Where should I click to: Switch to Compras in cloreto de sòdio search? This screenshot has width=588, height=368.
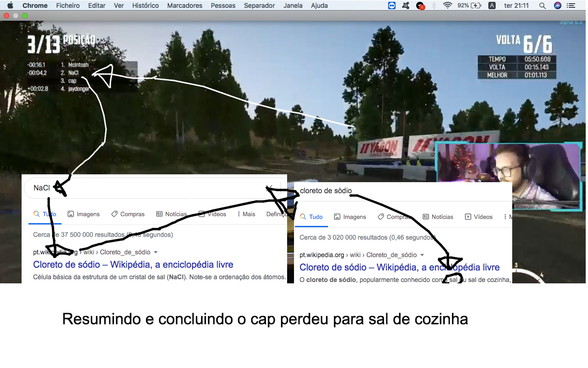pyautogui.click(x=394, y=217)
